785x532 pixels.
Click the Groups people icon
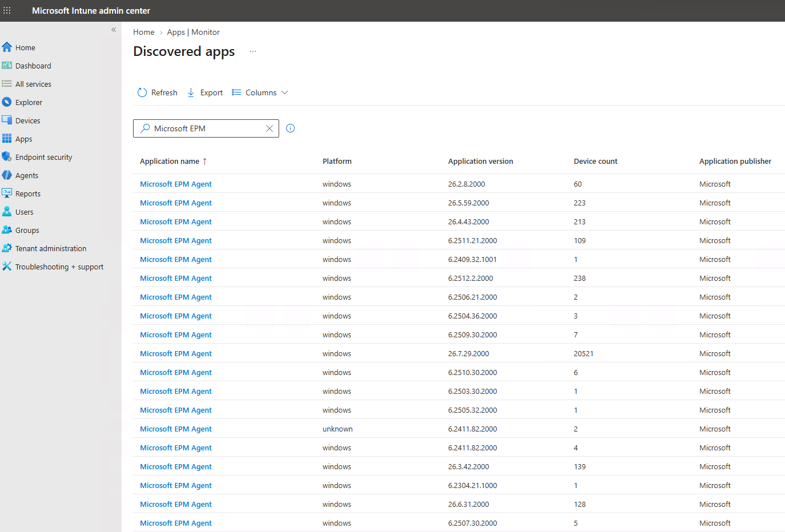pos(7,230)
